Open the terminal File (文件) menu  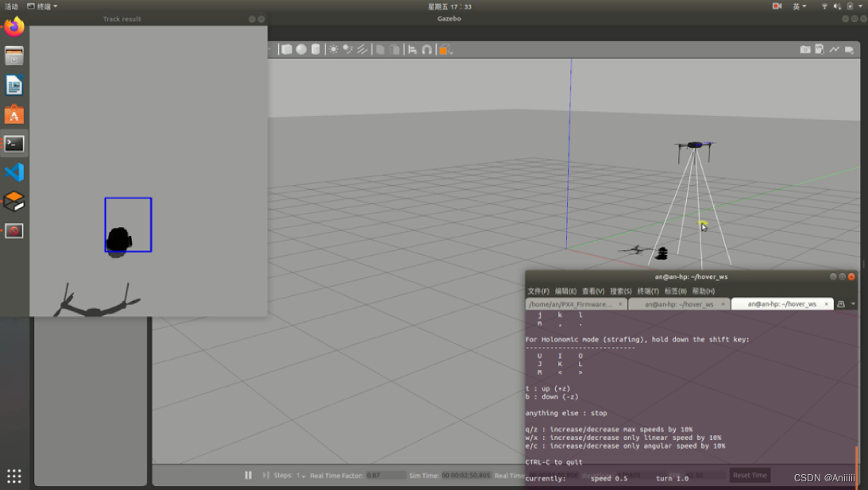pos(538,291)
